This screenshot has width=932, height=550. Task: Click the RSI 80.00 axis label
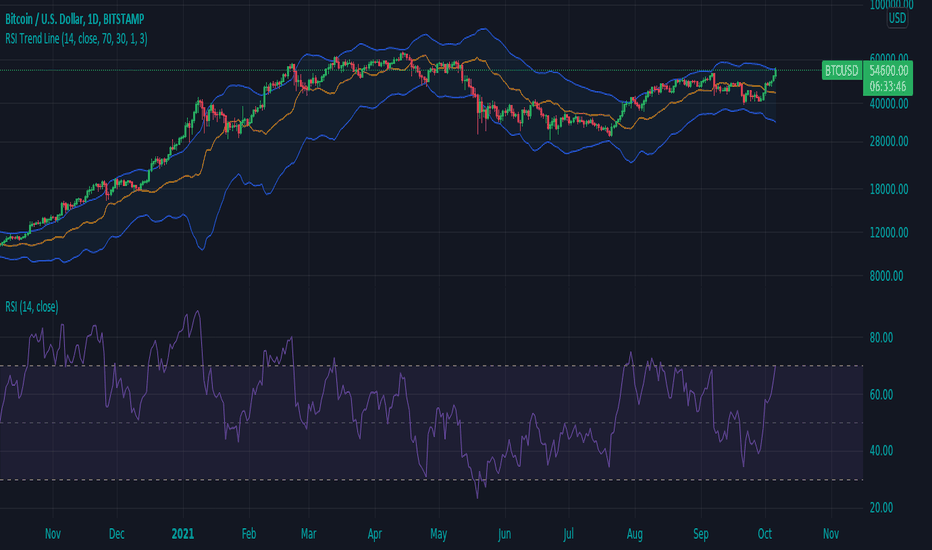pos(881,338)
